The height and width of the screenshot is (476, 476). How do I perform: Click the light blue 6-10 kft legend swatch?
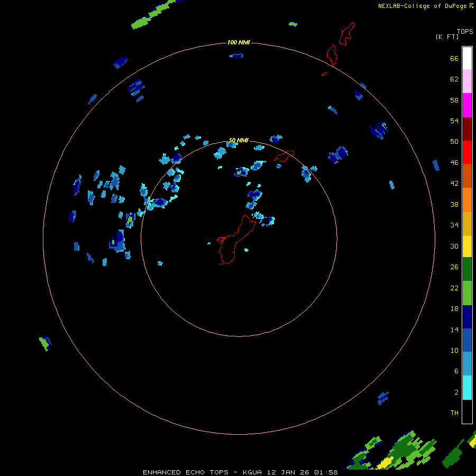[x=467, y=363]
